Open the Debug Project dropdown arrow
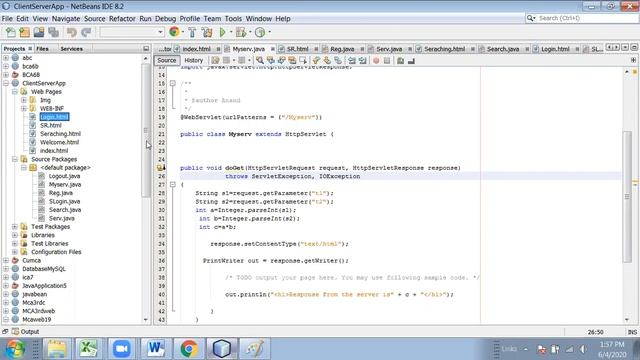 point(250,32)
